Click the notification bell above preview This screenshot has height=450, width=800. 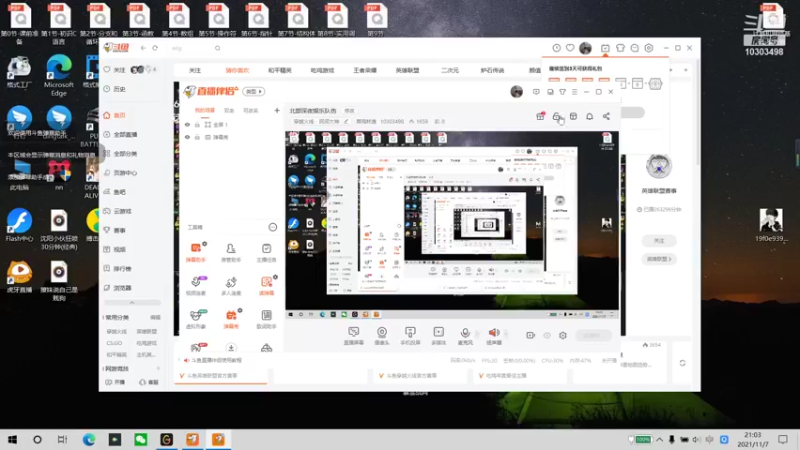pyautogui.click(x=589, y=116)
